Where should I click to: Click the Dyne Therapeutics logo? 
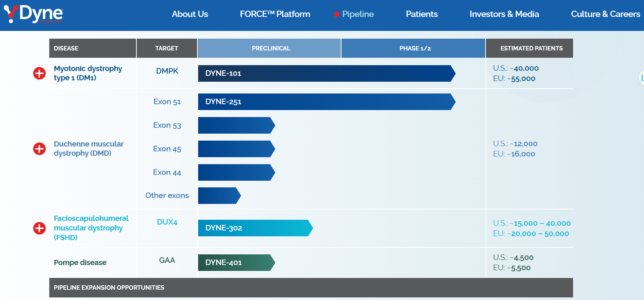pos(33,14)
